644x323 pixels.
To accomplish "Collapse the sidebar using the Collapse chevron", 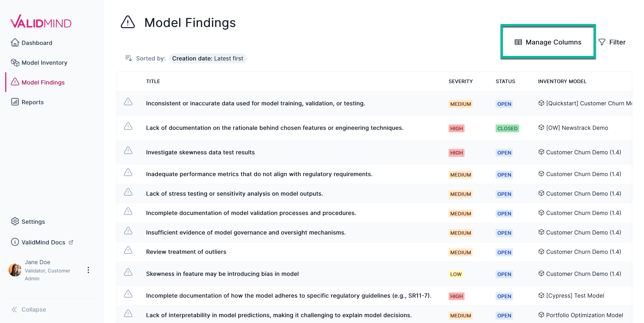I will click(x=14, y=309).
